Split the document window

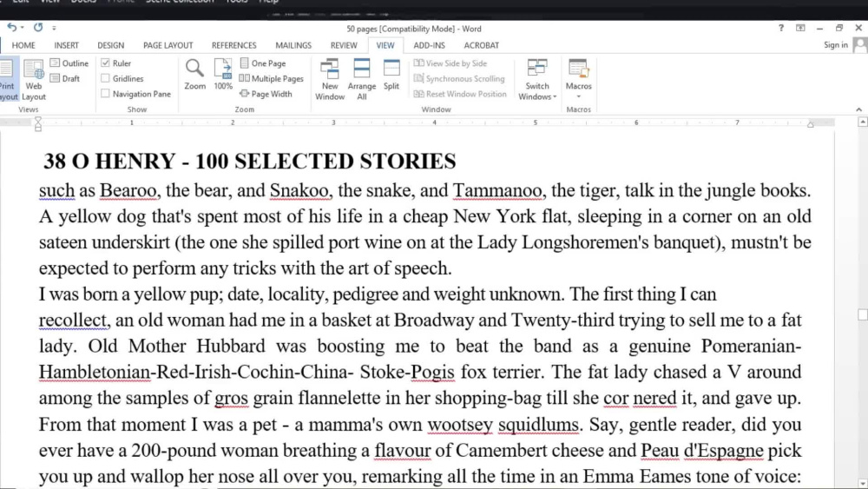pos(391,74)
